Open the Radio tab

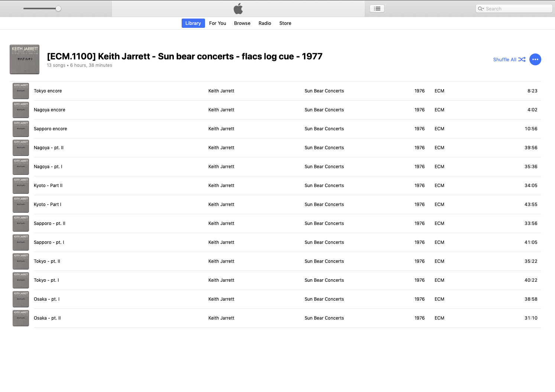click(x=265, y=23)
